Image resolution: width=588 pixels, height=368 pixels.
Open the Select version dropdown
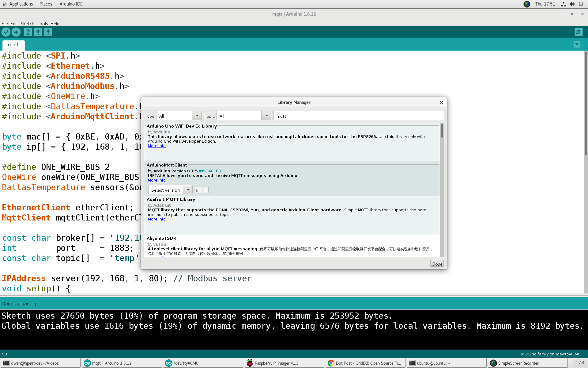188,190
